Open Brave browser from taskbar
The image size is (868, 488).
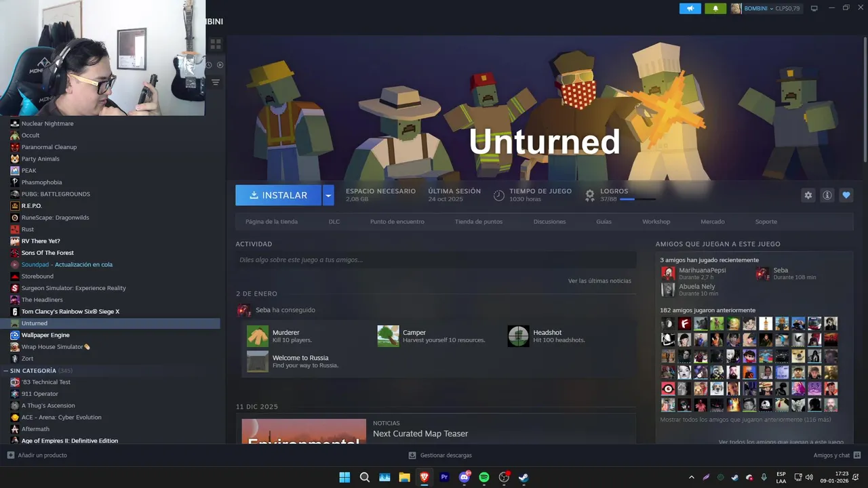click(x=425, y=477)
